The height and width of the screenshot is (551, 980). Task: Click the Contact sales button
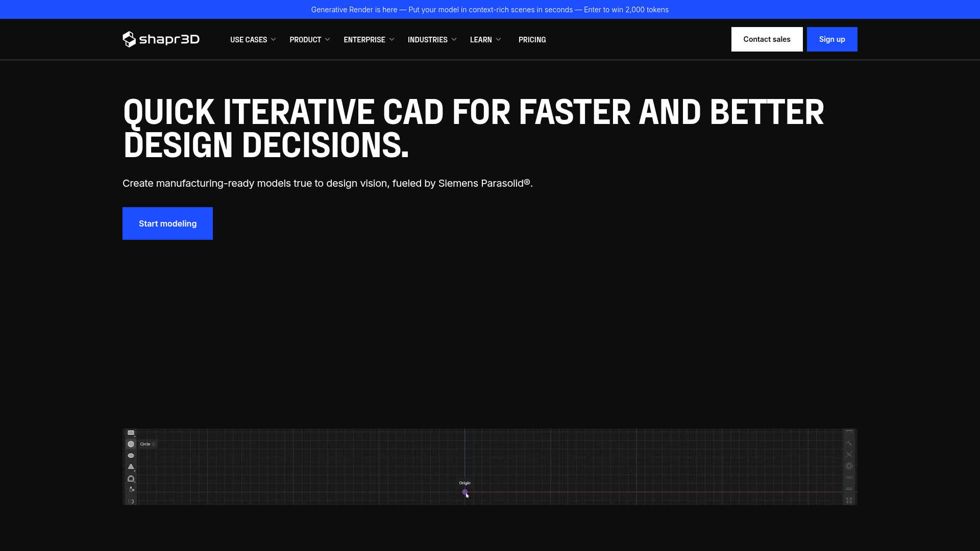[767, 39]
